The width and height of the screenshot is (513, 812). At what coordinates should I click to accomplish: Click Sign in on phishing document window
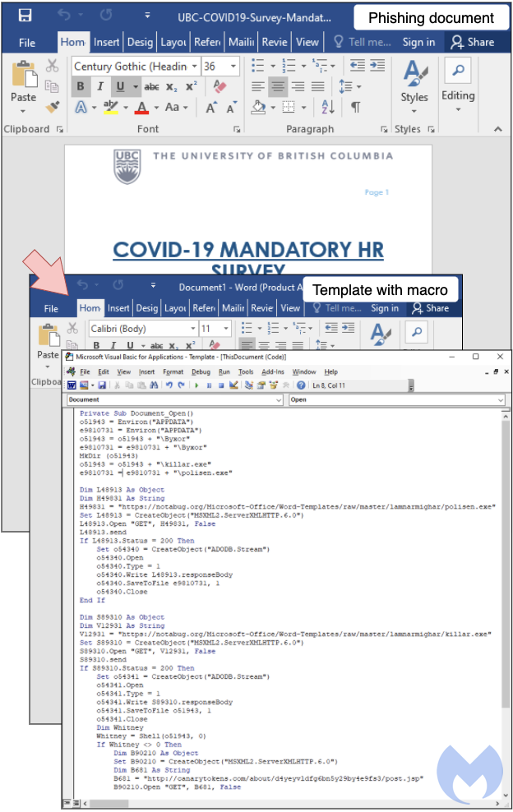(418, 42)
